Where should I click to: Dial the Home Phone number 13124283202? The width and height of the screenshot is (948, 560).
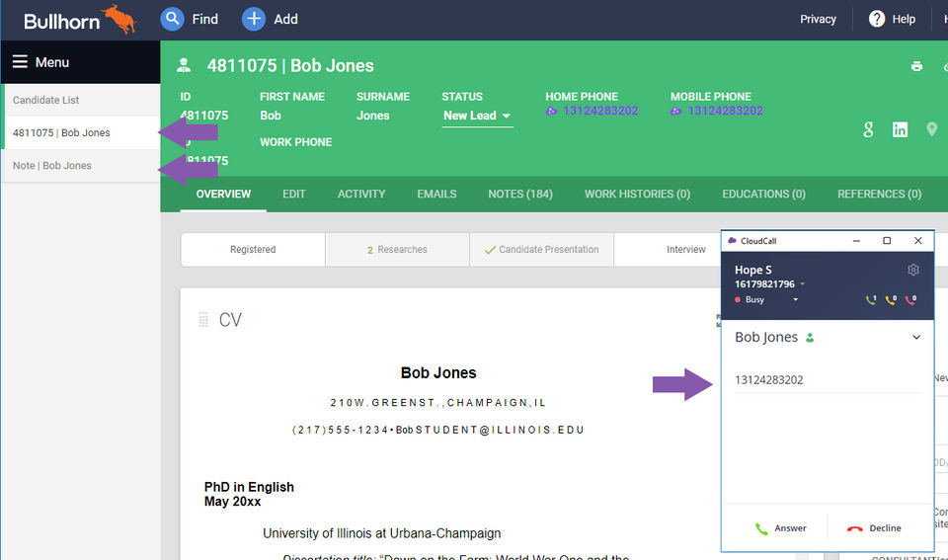tap(599, 111)
